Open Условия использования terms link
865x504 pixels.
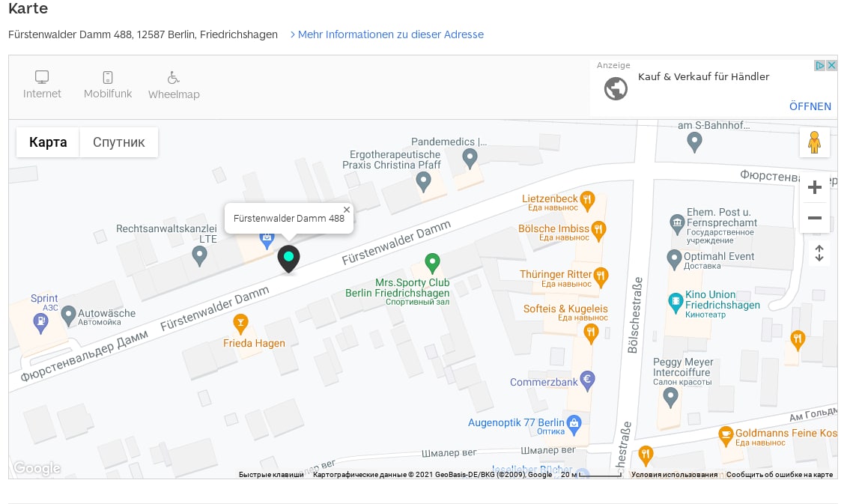674,474
